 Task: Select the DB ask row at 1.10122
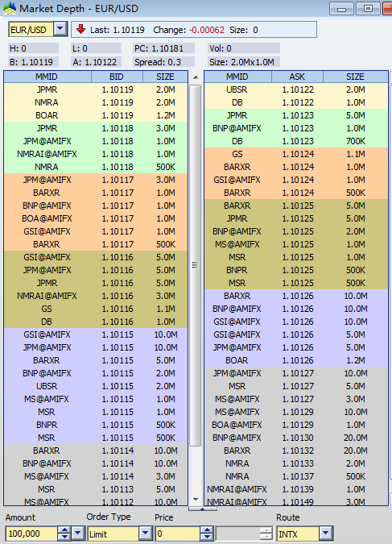click(296, 102)
